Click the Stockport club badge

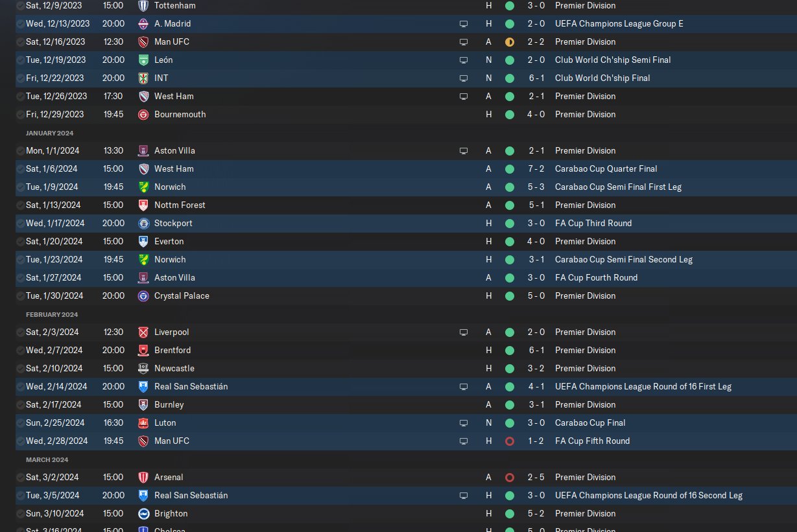(x=143, y=223)
